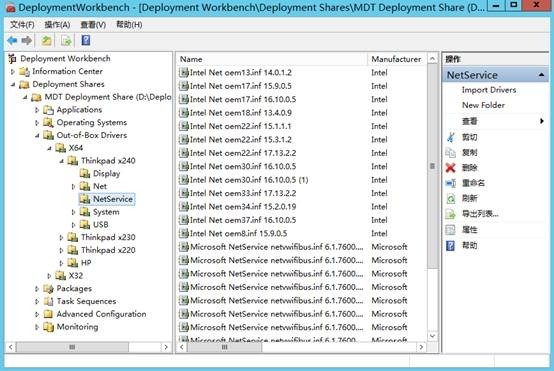This screenshot has width=554, height=371.
Task: Expand the Thinkpad x230 node
Action: [x=61, y=237]
